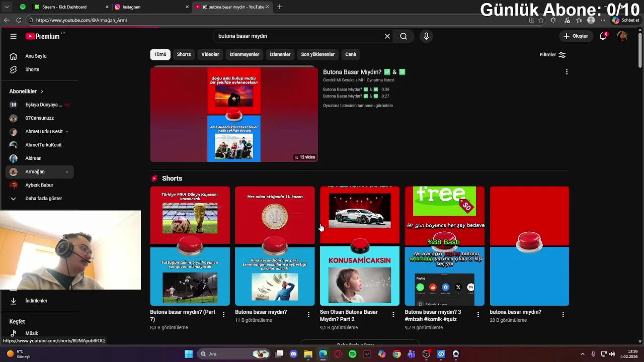Select the İzlenmeyenler filter chip
Screen dimensions: 644x362
click(244, 54)
